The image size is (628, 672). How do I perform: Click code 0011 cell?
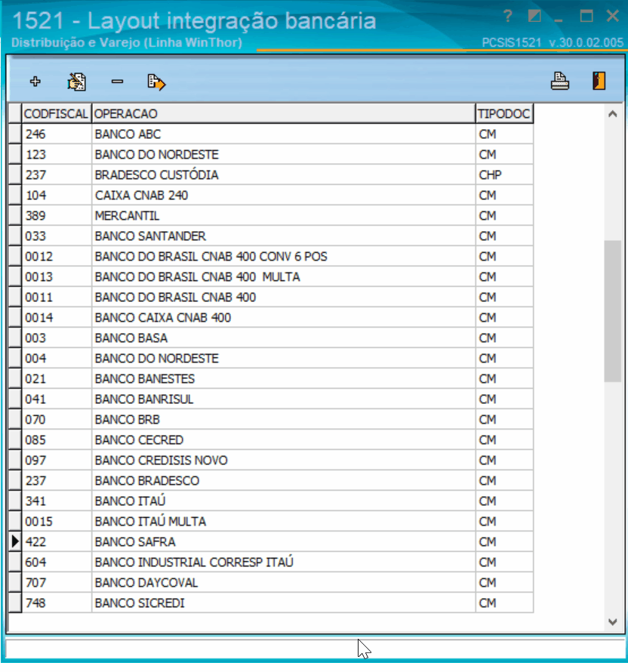57,297
